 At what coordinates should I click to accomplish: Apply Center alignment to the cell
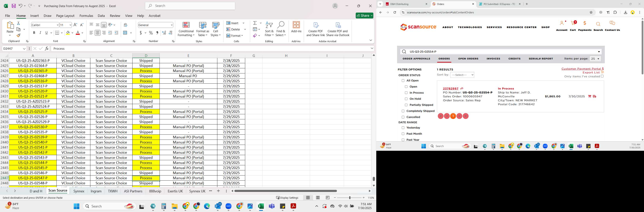[97, 33]
